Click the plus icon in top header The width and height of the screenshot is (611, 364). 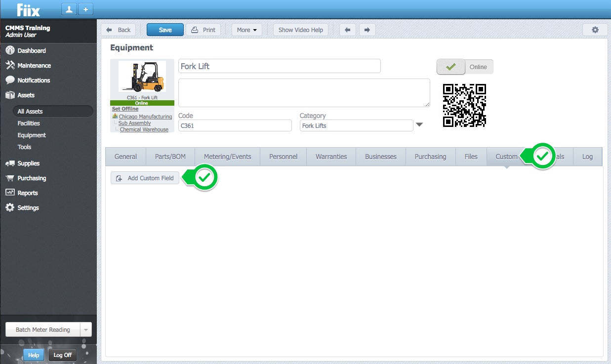85,9
